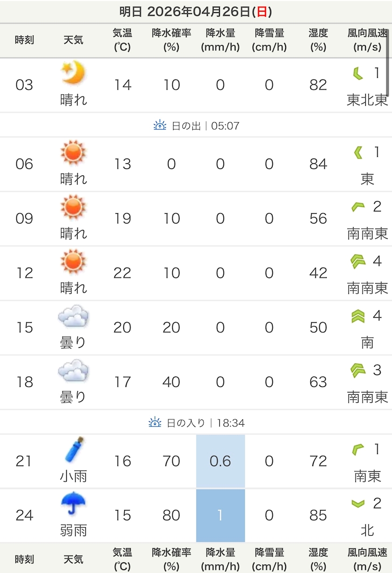Click the sunrise icon beside 日の出
This screenshot has width=392, height=573.
point(160,125)
